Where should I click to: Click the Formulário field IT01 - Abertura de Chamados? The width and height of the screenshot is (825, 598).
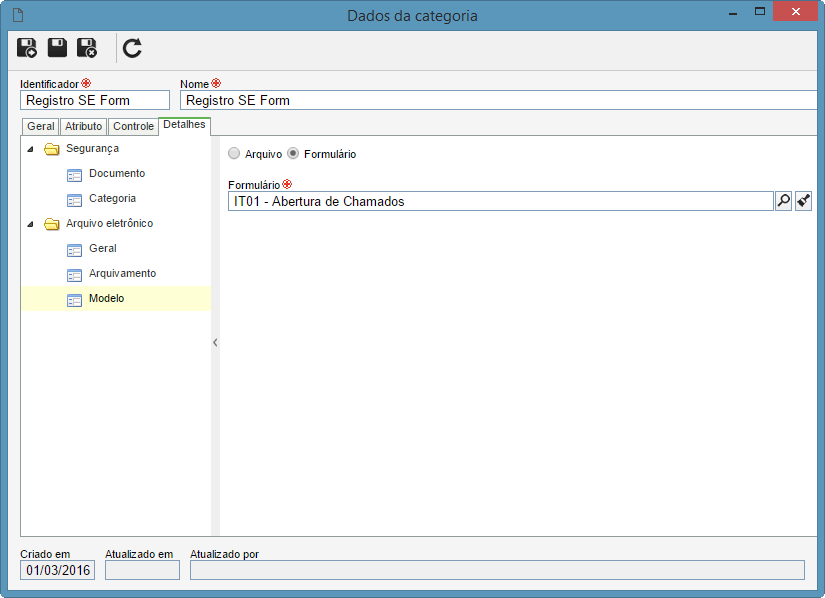coord(500,201)
